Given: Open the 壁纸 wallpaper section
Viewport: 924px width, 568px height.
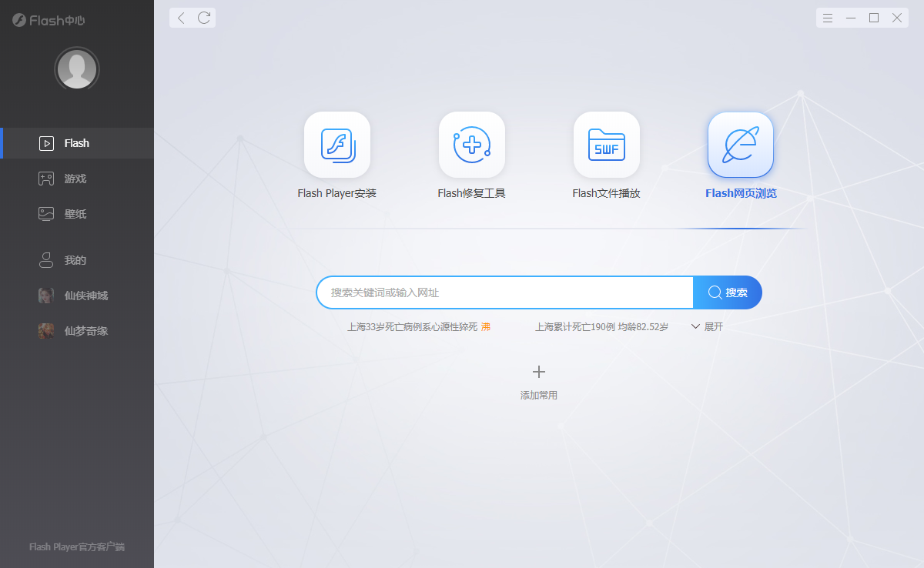Looking at the screenshot, I should pyautogui.click(x=75, y=214).
